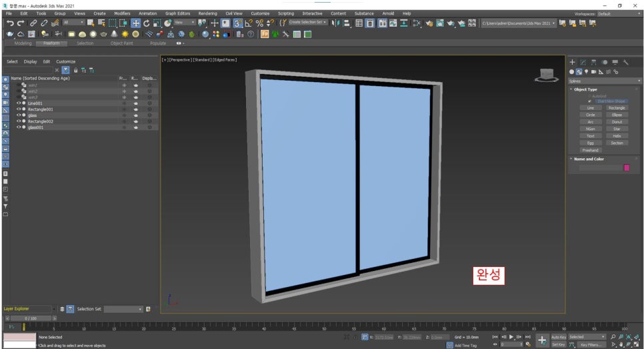Click the Key Filters button
Viewport: 644px width, 349px height.
pyautogui.click(x=591, y=345)
